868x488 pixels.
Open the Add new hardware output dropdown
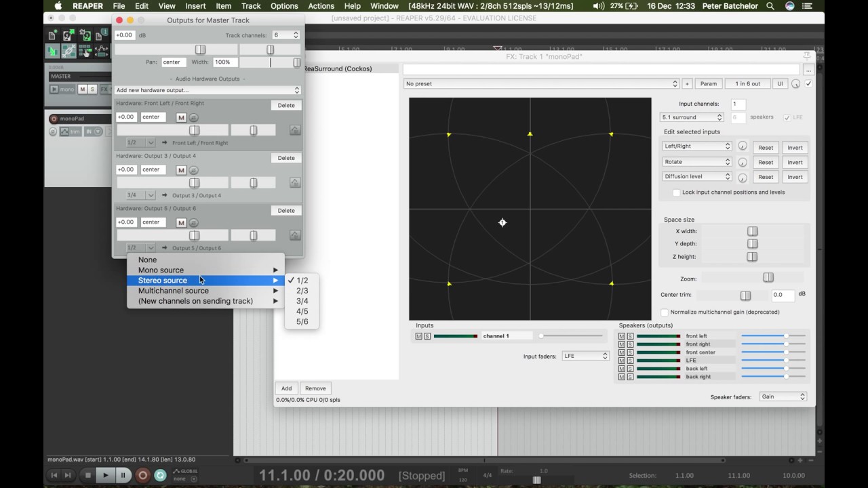tap(208, 90)
